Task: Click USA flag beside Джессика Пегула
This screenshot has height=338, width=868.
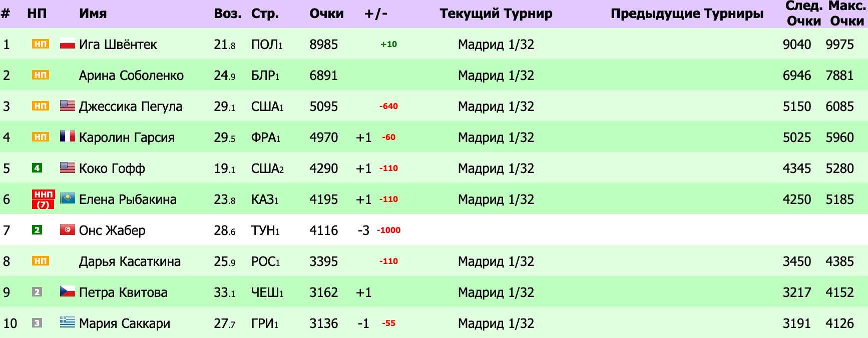Action: point(67,106)
